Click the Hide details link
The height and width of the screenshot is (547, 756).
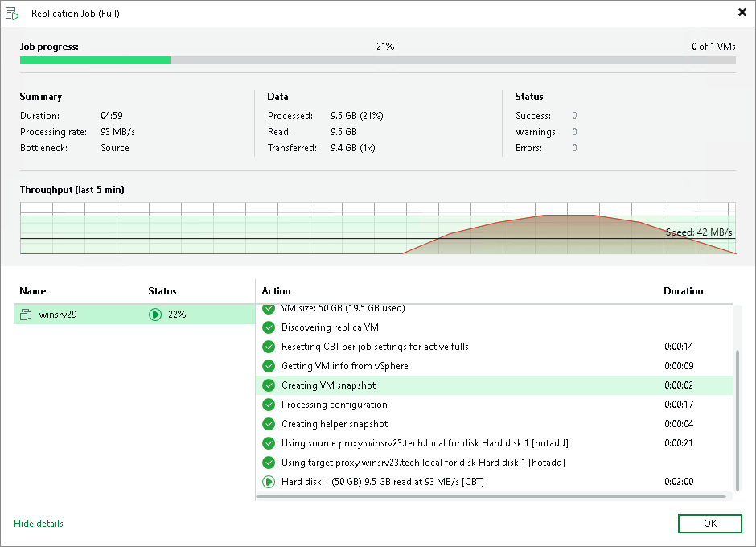tap(39, 524)
